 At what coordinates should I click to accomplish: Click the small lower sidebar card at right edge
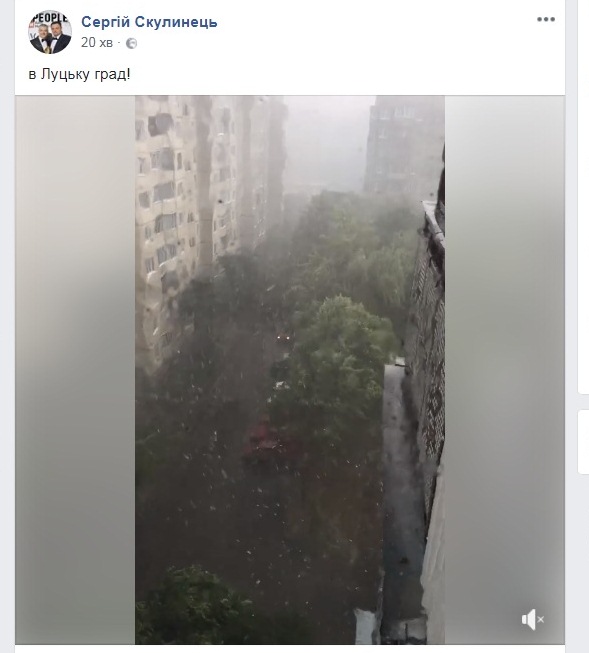[x=583, y=442]
